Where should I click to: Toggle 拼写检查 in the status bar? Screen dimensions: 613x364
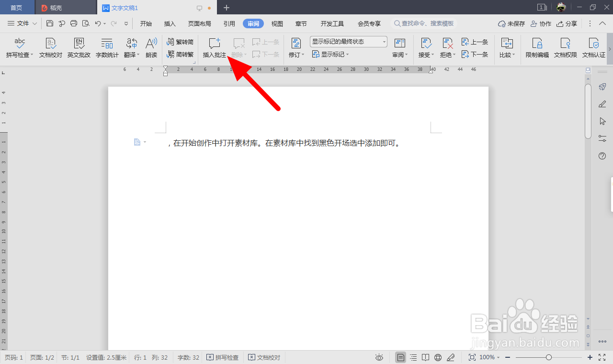(223, 357)
